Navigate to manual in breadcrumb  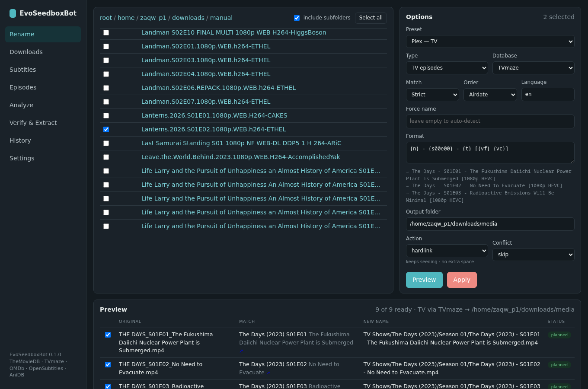point(221,18)
